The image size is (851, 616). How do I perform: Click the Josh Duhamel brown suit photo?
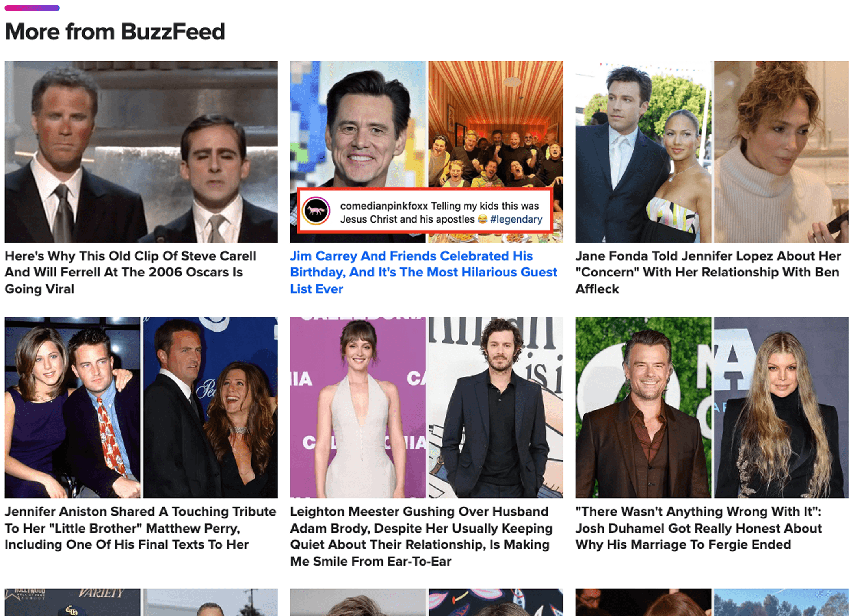coord(643,407)
